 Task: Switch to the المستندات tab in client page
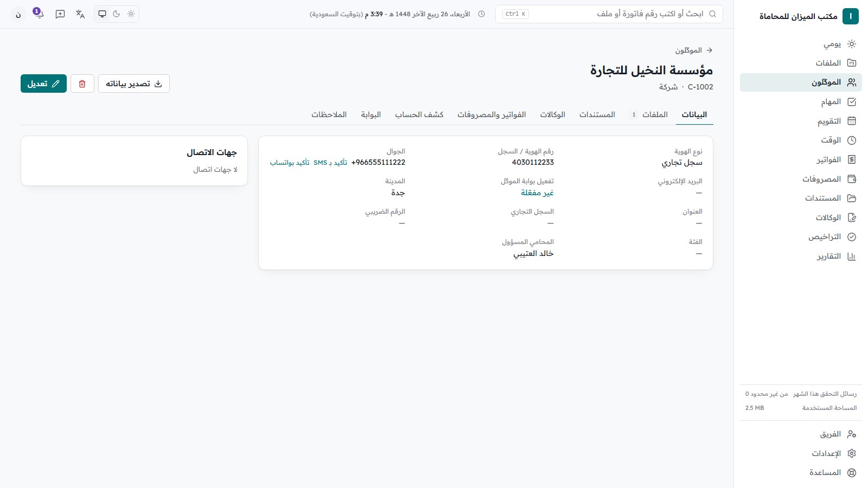point(597,114)
